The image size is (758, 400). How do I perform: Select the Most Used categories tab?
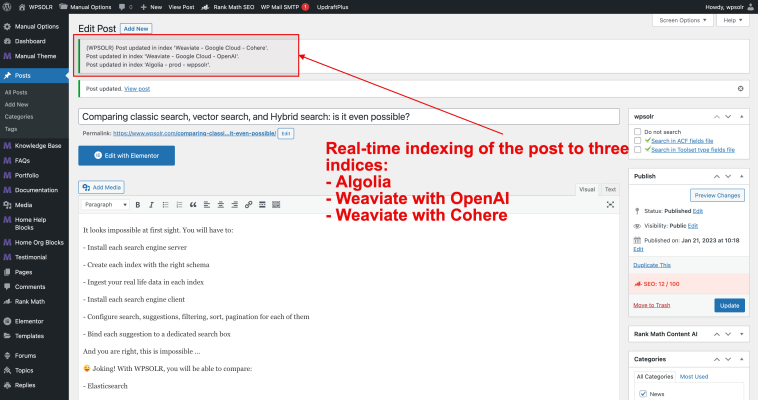click(694, 376)
